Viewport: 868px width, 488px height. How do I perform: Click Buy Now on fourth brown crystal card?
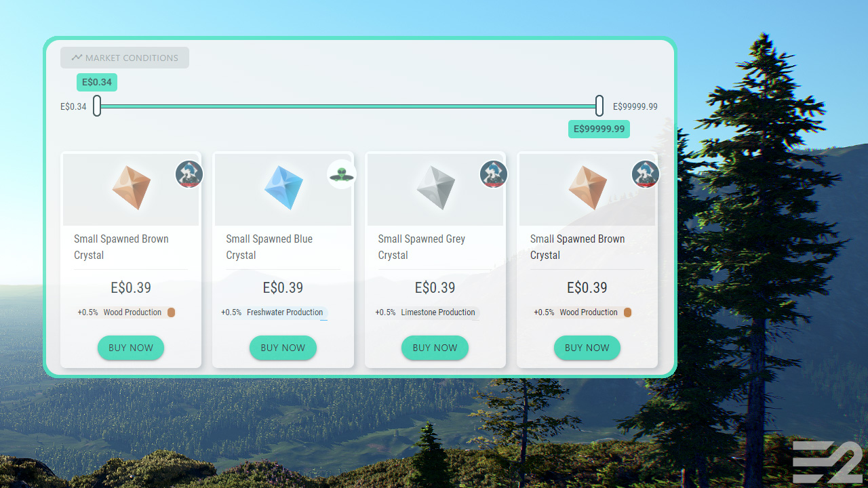pos(587,348)
